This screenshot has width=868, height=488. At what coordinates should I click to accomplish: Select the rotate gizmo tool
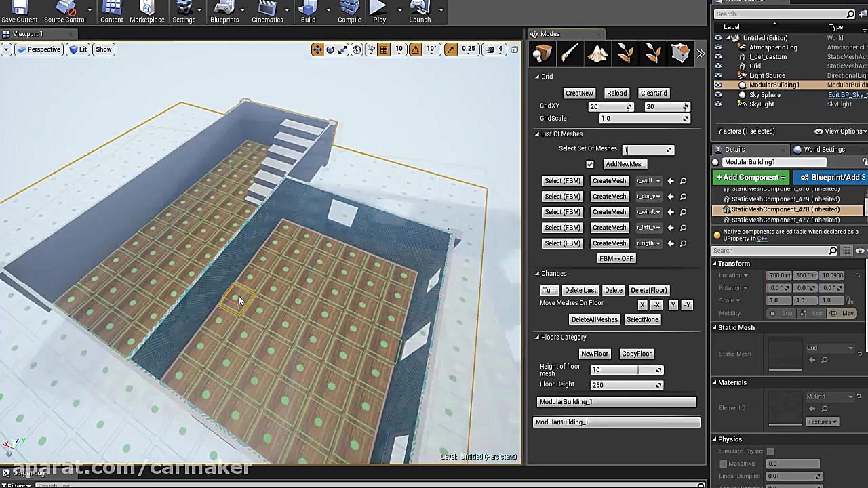[330, 49]
